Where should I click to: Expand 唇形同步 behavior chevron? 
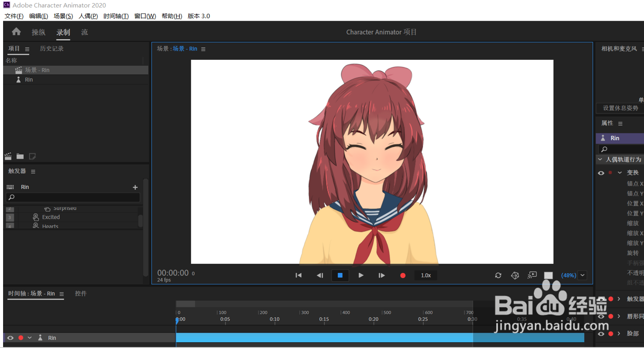[619, 316]
